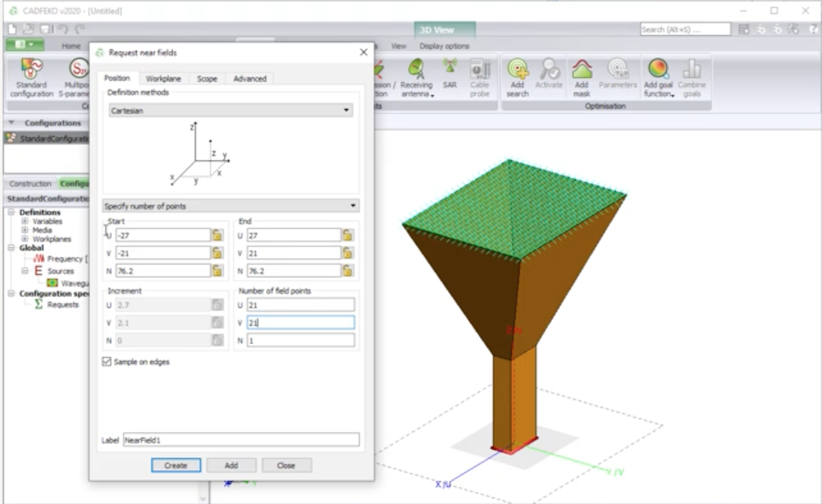Click the Add mask icon
Viewport: 822px width, 504px height.
(581, 69)
